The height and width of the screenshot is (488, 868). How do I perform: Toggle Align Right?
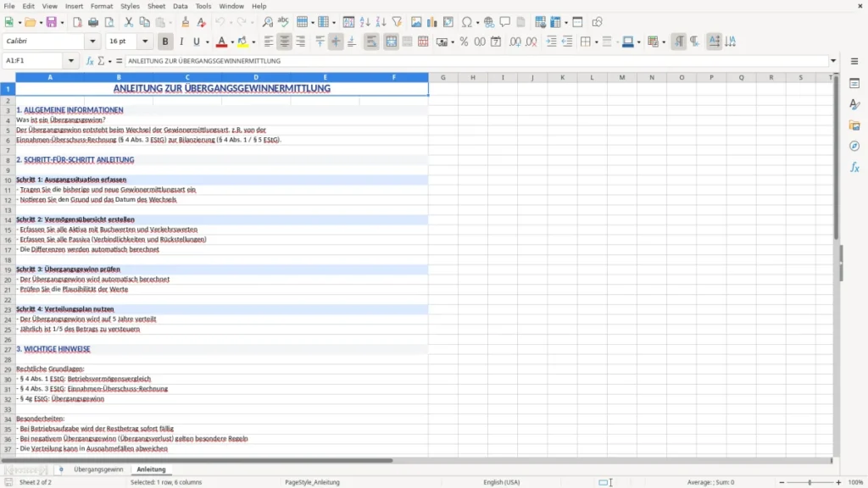301,42
